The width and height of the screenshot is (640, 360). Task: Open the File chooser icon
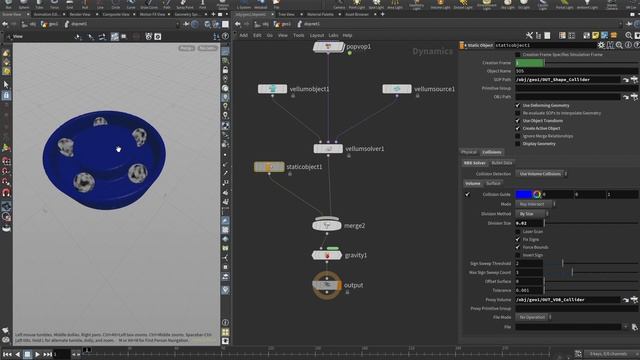[634, 327]
